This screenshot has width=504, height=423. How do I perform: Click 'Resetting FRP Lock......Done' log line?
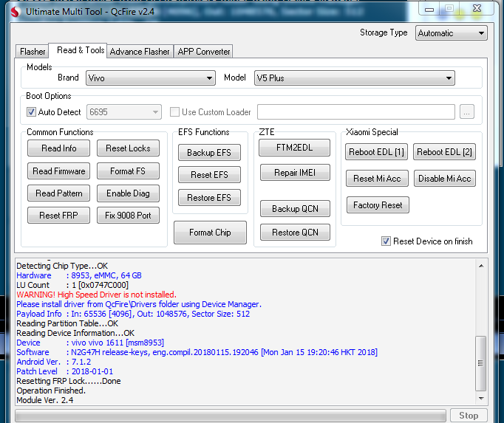point(69,381)
